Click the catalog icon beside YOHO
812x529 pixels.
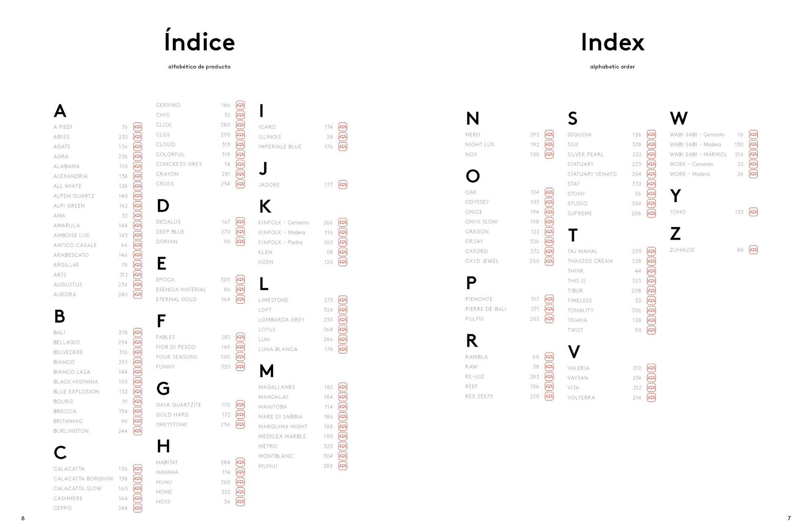click(x=753, y=212)
